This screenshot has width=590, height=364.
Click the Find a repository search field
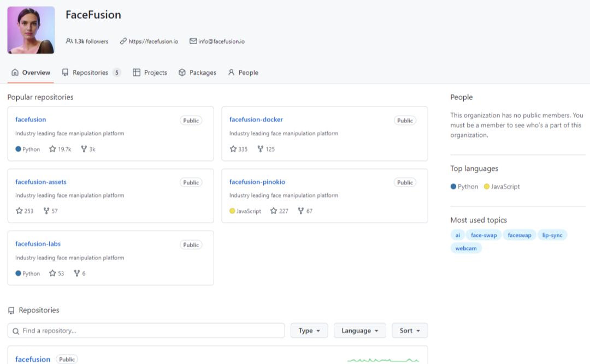pos(146,331)
